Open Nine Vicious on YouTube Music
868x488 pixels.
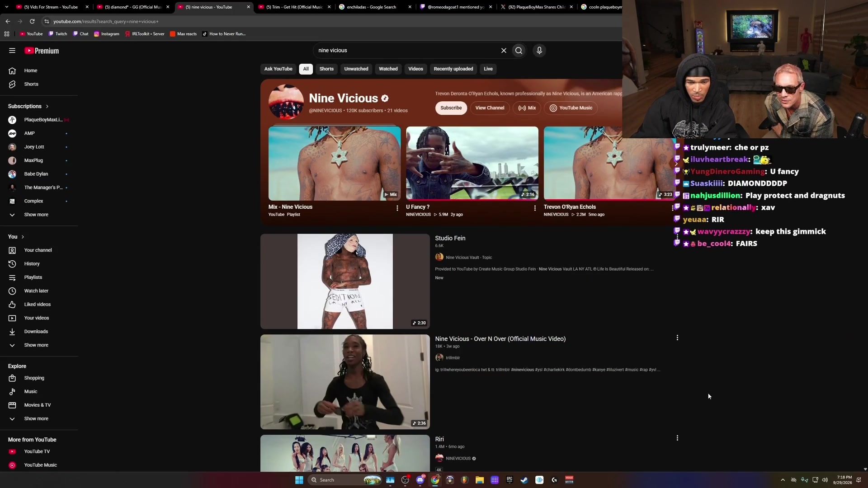coord(571,108)
